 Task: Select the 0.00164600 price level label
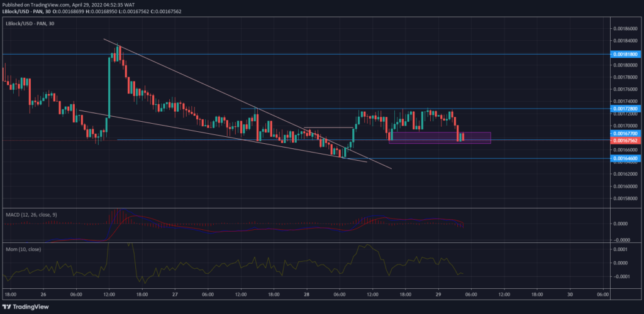click(x=626, y=158)
